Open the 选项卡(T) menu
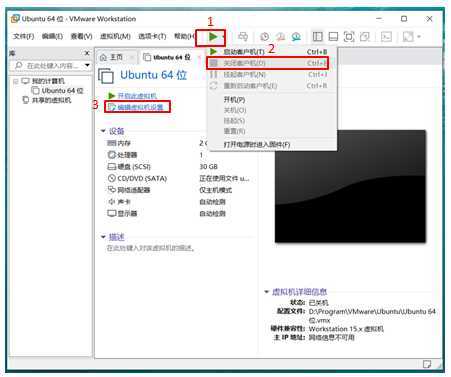This screenshot has height=377, width=451. [152, 36]
